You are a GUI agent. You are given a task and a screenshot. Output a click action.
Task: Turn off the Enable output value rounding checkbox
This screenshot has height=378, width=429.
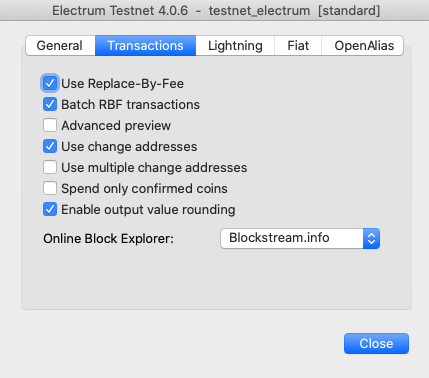50,209
